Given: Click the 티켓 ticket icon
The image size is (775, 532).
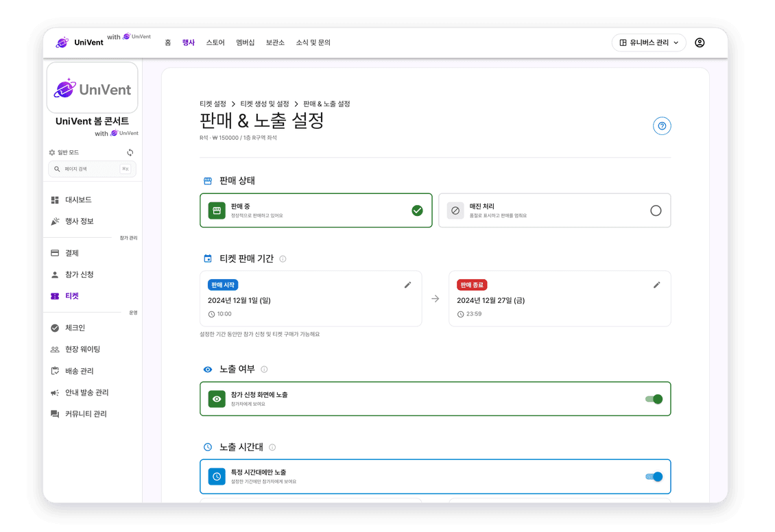Looking at the screenshot, I should [x=55, y=296].
